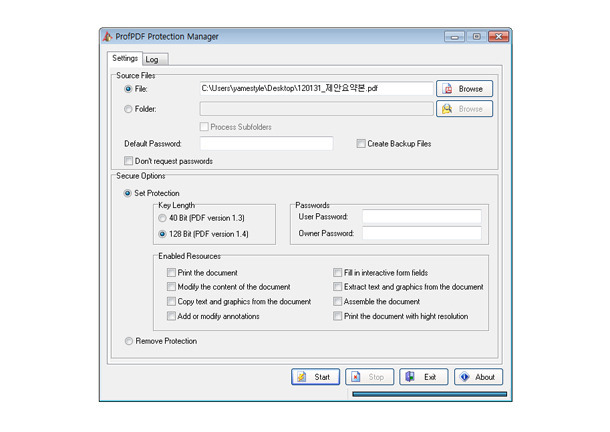The height and width of the screenshot is (432, 610).
Task: Click the File path input field
Action: point(316,88)
